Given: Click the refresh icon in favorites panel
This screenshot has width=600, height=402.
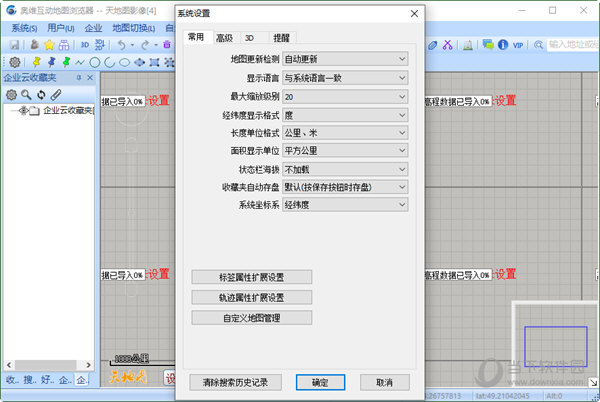Looking at the screenshot, I should click(x=41, y=94).
